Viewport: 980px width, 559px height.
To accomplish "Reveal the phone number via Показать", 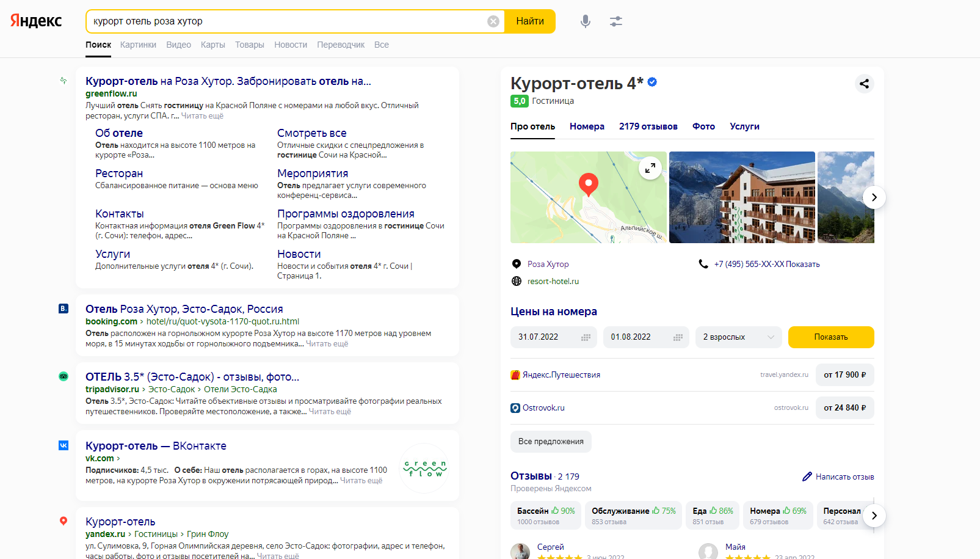I will [x=802, y=264].
